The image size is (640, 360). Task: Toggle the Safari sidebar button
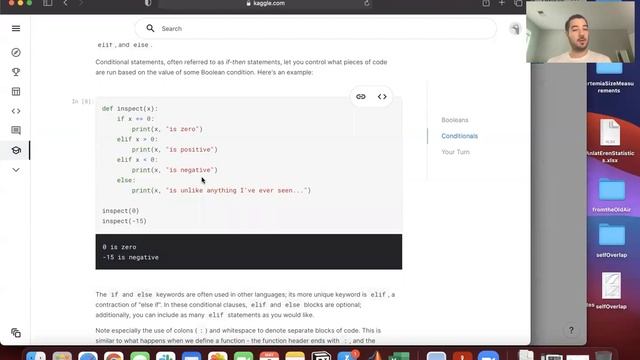(48, 3)
